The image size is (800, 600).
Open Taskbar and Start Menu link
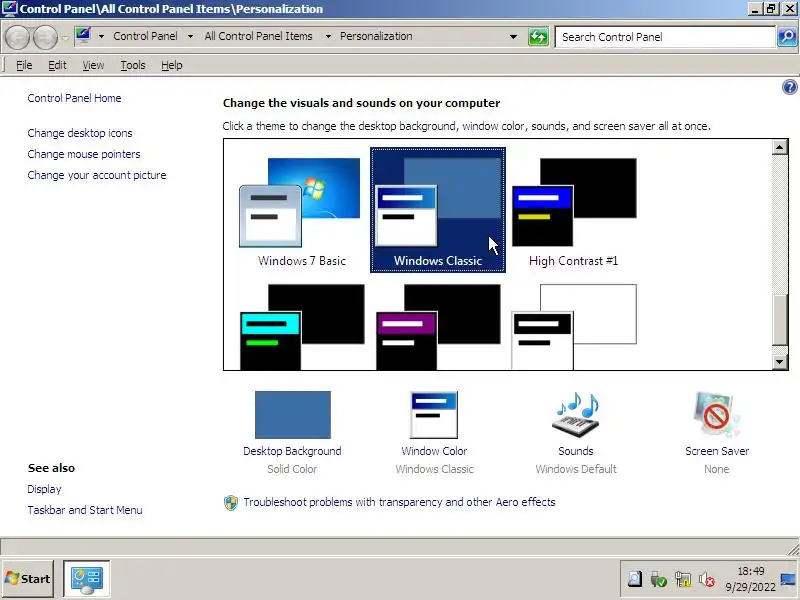point(85,510)
